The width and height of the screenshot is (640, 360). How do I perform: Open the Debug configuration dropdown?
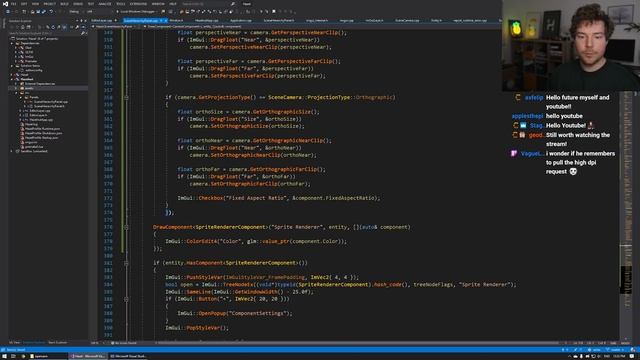76,11
